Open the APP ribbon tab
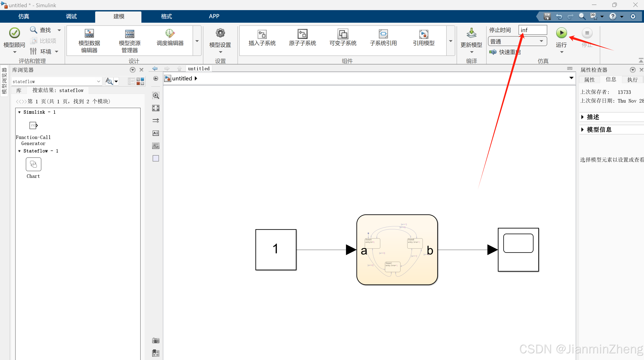644x360 pixels. 214,16
